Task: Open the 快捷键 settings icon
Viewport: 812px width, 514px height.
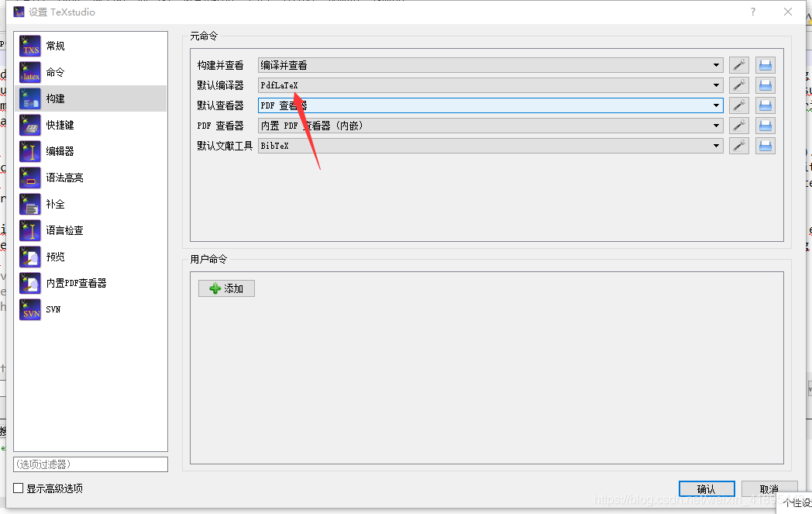Action: [30, 126]
